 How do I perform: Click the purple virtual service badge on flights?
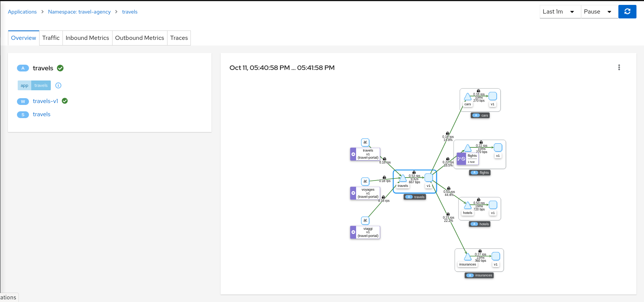[x=461, y=159]
